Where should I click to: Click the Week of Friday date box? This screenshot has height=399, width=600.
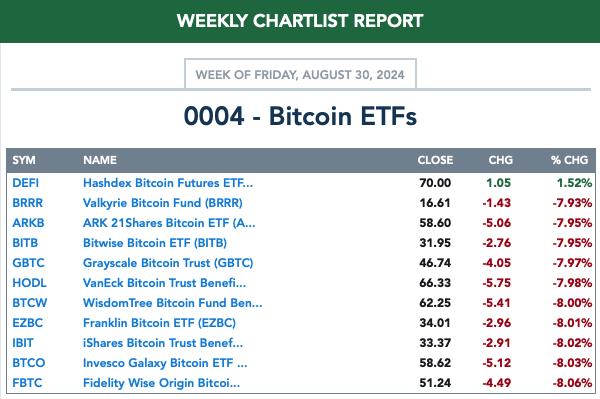pyautogui.click(x=300, y=74)
